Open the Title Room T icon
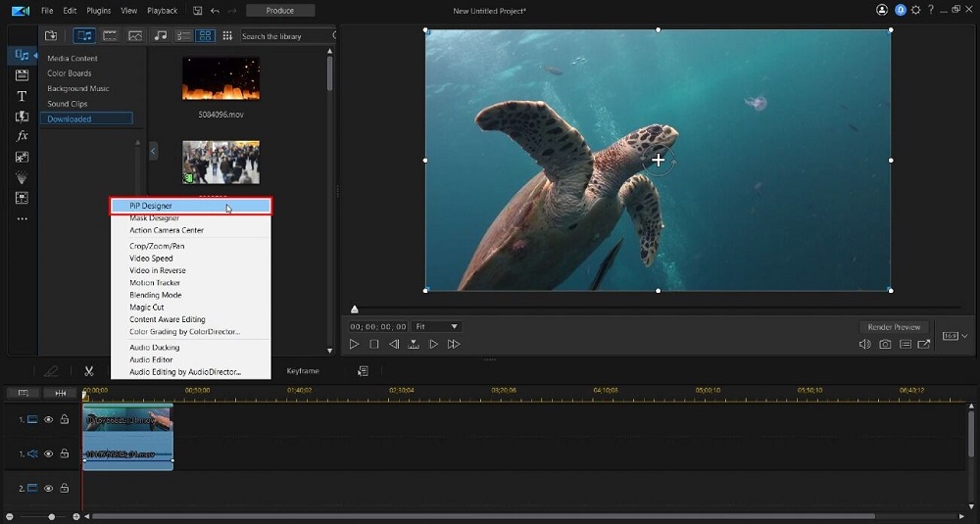Viewport: 980px width, 524px height. (x=22, y=96)
